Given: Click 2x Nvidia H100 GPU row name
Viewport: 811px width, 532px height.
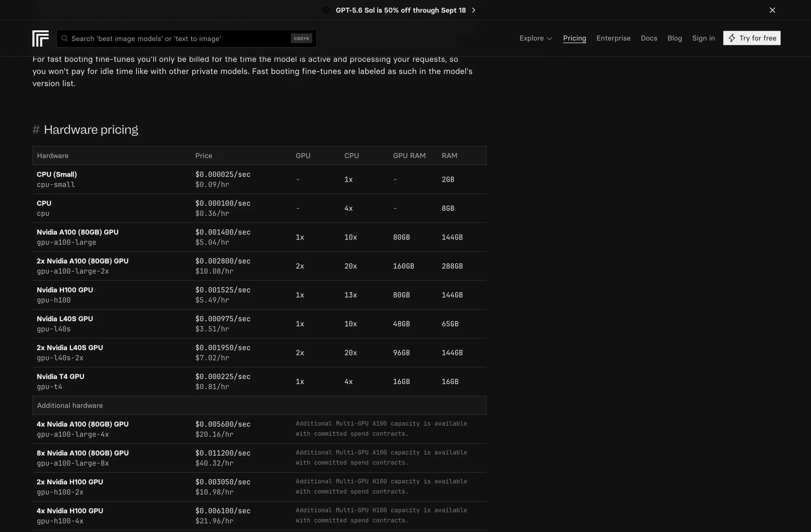Looking at the screenshot, I should coord(70,482).
